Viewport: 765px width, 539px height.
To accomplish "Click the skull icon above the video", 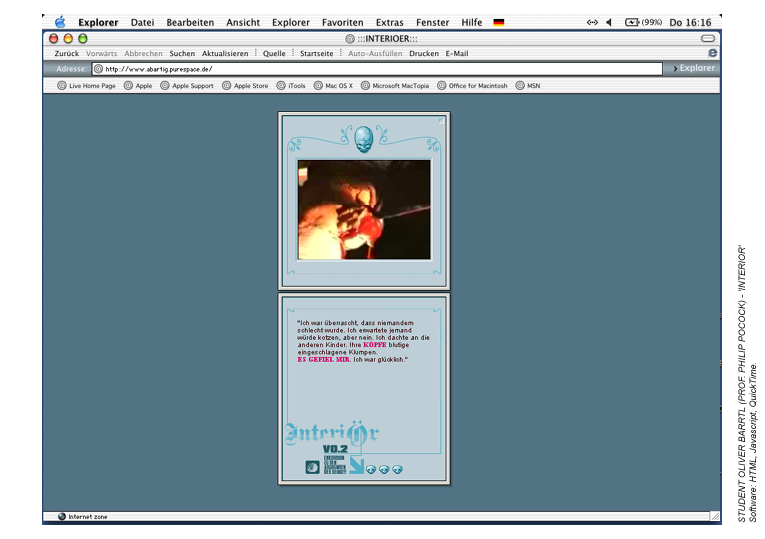I will [363, 138].
